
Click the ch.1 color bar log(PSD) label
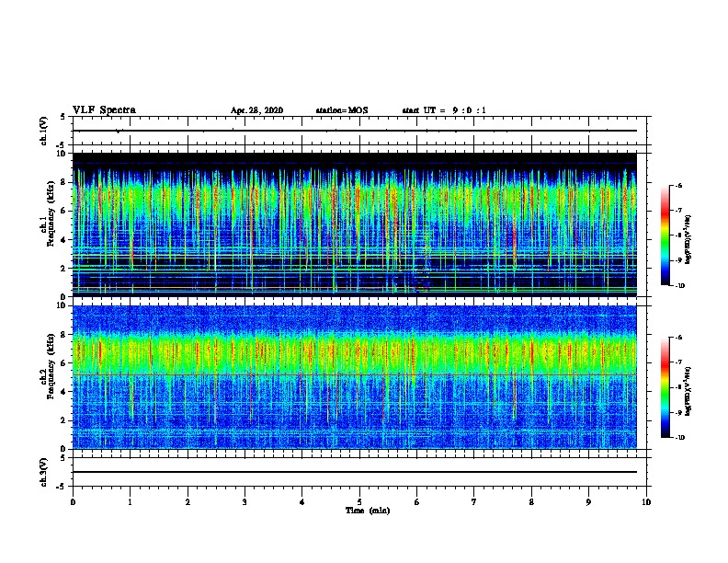(x=688, y=239)
